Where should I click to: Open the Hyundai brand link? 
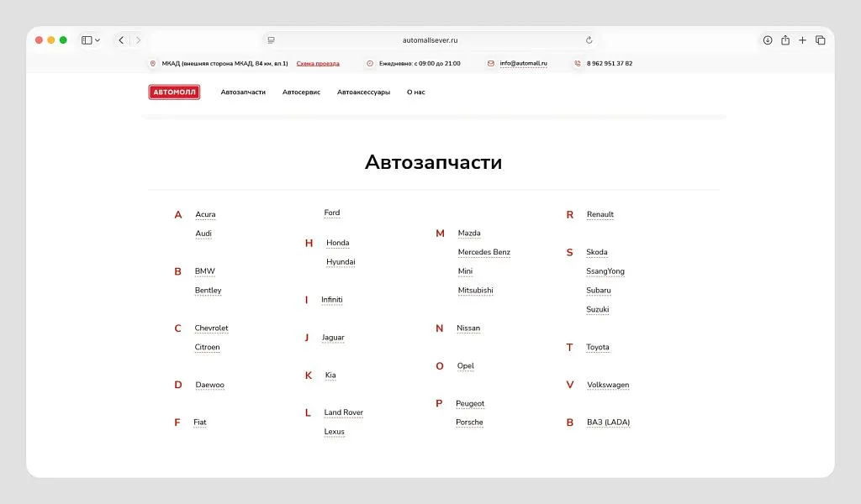(341, 262)
